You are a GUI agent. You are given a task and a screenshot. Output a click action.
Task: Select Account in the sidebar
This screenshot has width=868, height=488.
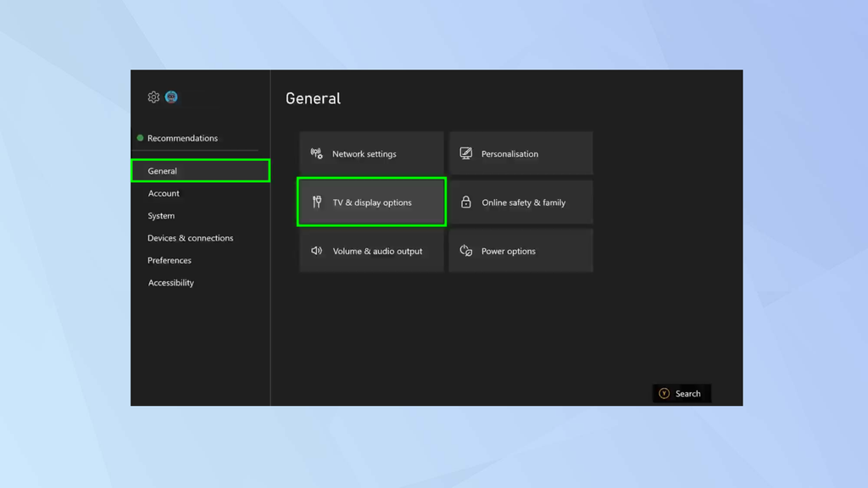pos(164,193)
